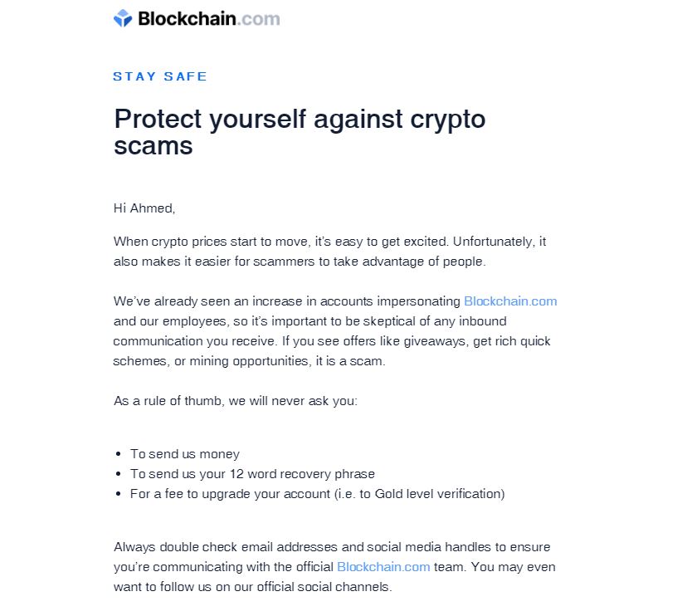The height and width of the screenshot is (616, 687).
Task: Click the word 'scams' in the headline
Action: 153,146
